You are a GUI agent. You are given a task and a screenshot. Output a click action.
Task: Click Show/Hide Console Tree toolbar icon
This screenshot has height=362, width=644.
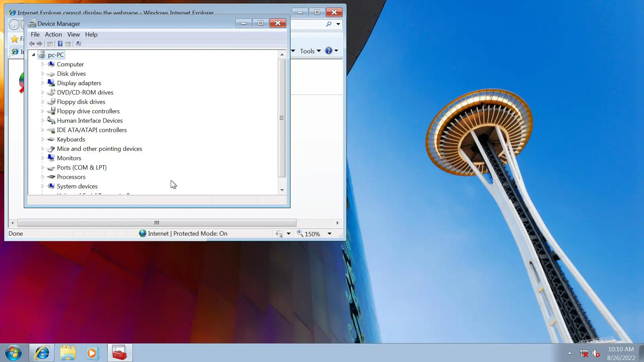[50, 44]
